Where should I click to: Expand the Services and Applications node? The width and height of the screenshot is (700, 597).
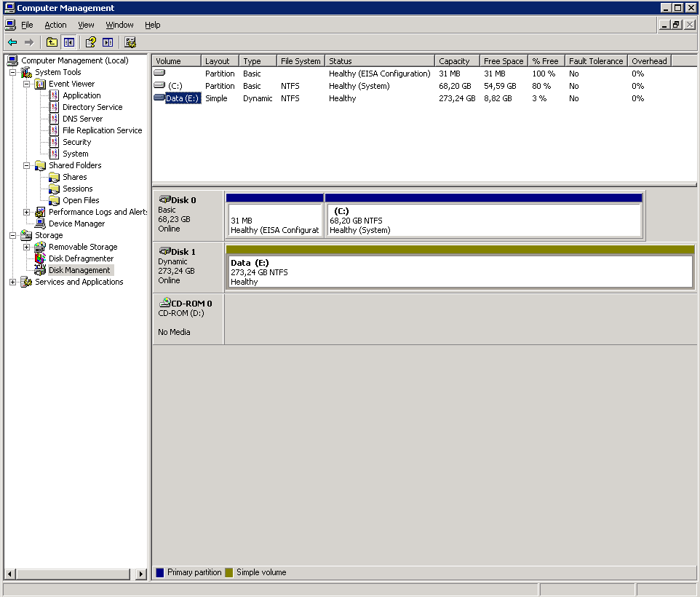point(12,282)
